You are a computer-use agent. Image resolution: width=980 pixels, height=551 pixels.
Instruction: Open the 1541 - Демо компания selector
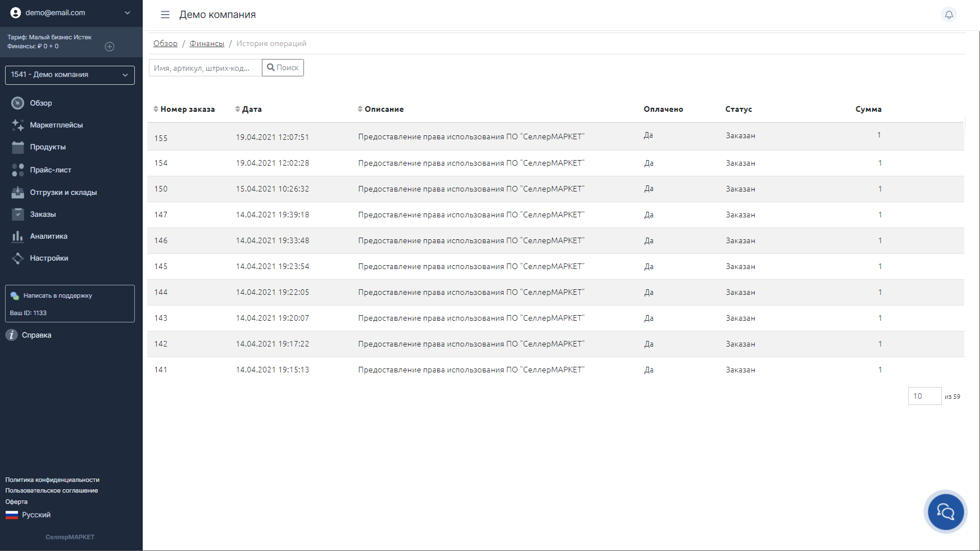click(70, 75)
